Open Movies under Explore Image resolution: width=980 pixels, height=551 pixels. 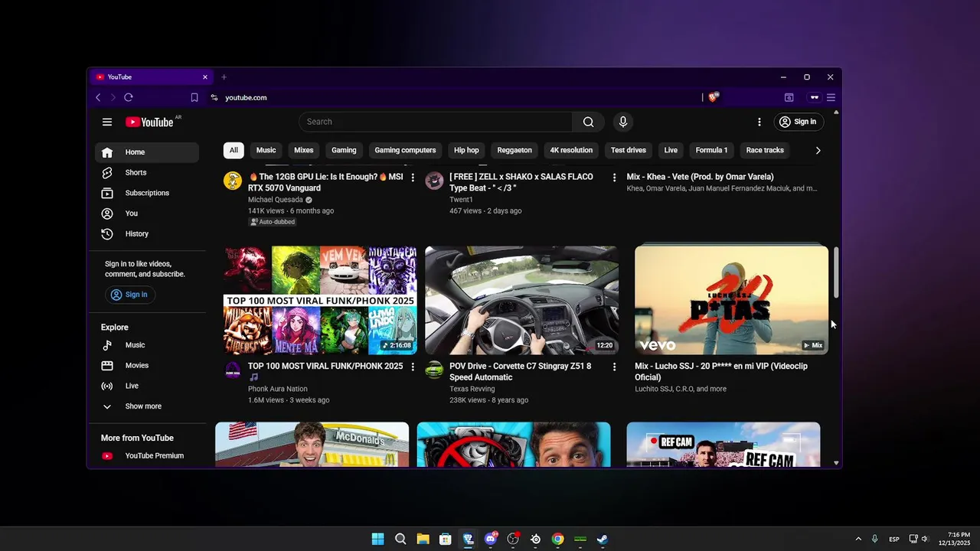(147, 366)
